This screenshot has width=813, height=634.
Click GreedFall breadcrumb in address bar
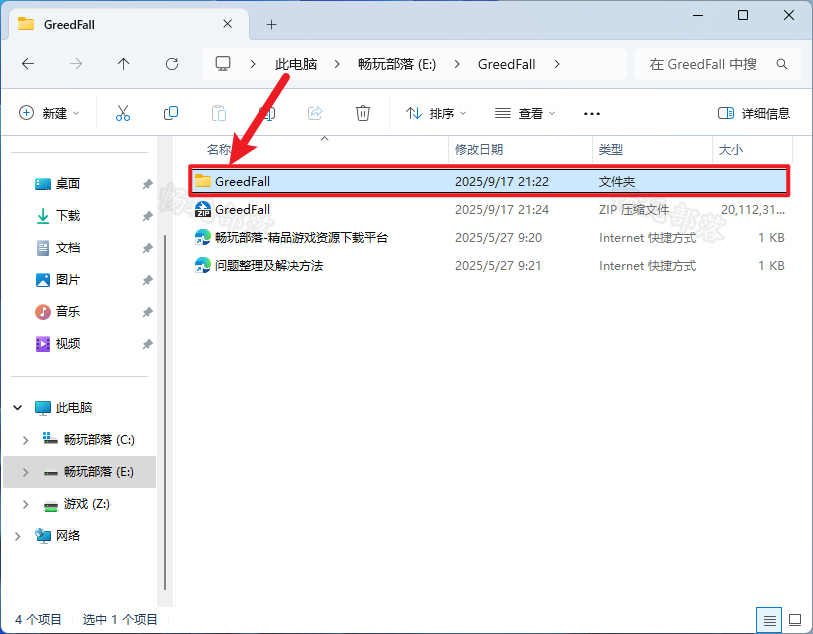click(507, 64)
